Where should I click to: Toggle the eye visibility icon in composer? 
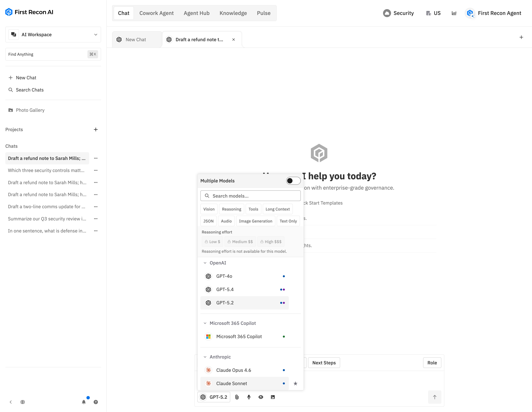pyautogui.click(x=261, y=397)
